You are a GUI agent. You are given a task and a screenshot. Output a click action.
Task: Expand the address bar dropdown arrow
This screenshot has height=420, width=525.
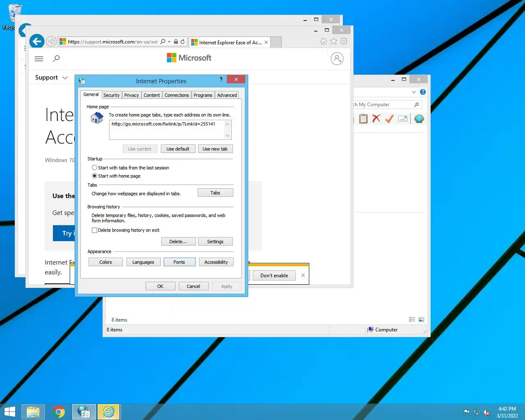click(x=169, y=41)
